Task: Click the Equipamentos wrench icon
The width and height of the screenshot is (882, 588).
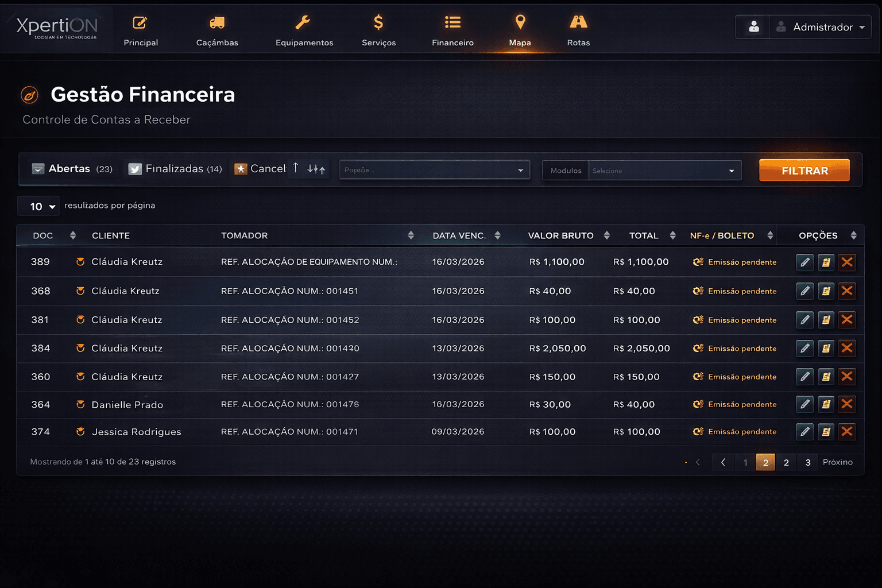Action: coord(303,23)
